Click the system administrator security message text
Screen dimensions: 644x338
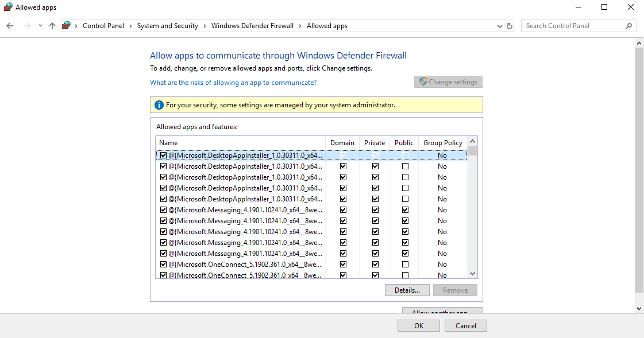pos(280,105)
